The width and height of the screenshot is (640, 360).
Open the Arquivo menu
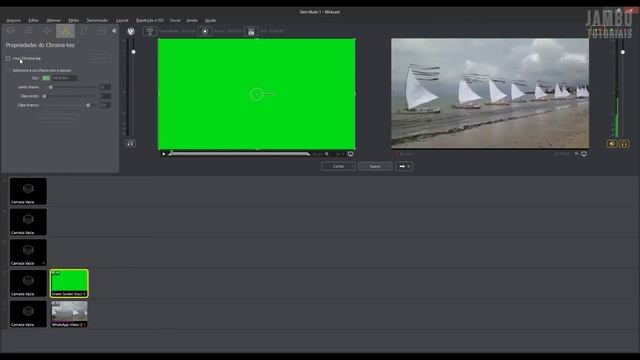click(x=13, y=20)
